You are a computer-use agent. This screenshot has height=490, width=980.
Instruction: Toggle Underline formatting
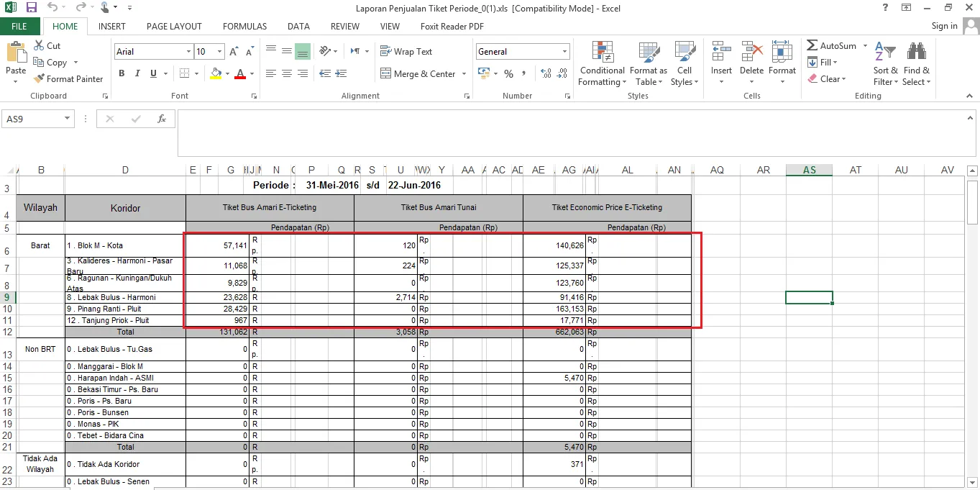(x=154, y=73)
